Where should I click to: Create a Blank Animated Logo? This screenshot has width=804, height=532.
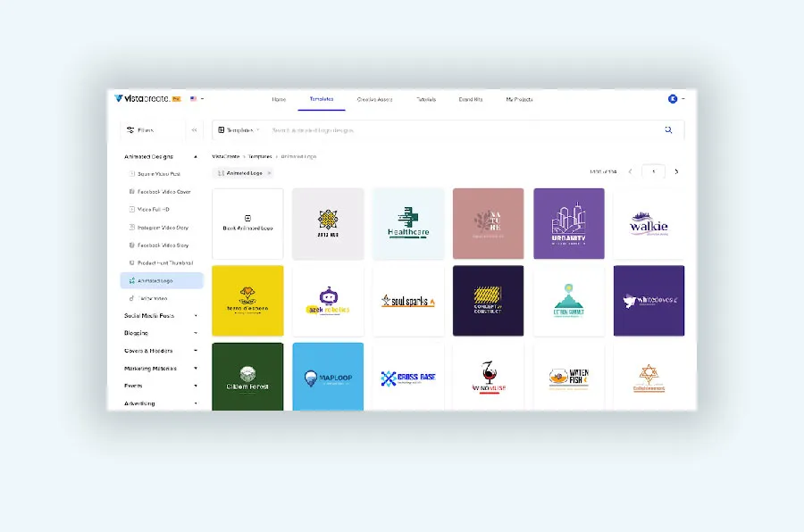point(247,223)
